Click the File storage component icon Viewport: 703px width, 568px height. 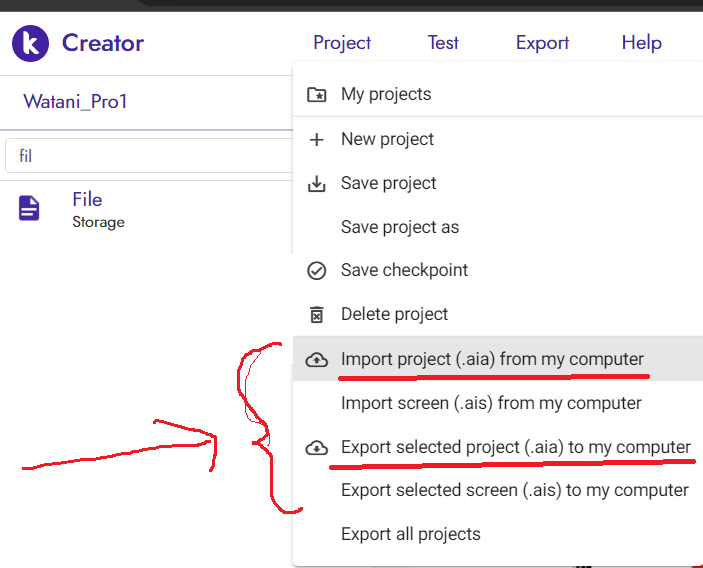tap(30, 208)
